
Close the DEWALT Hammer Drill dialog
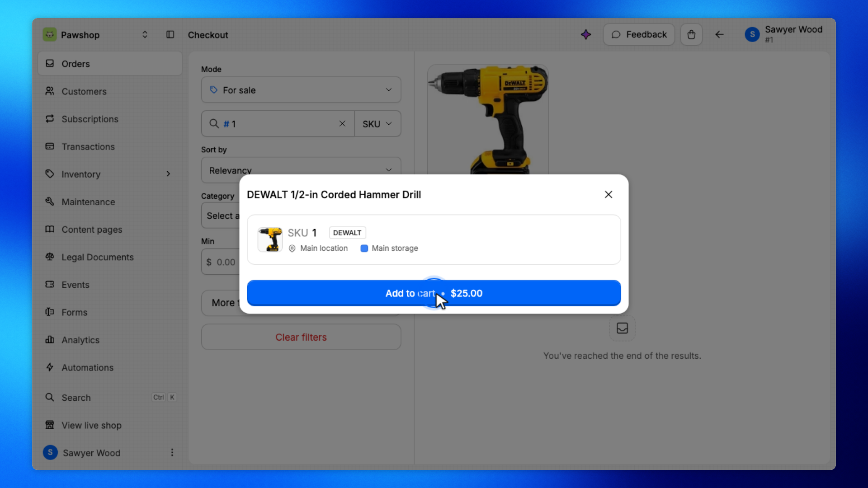tap(609, 194)
